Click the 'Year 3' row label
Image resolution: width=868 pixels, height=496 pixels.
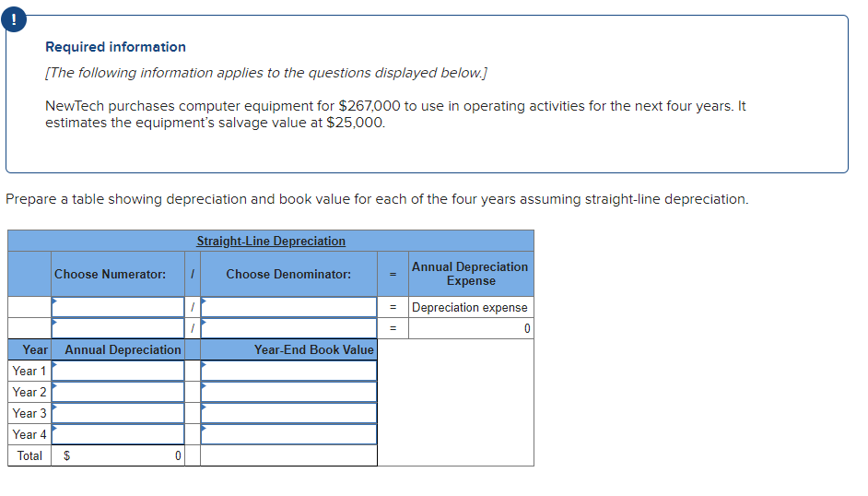click(29, 413)
